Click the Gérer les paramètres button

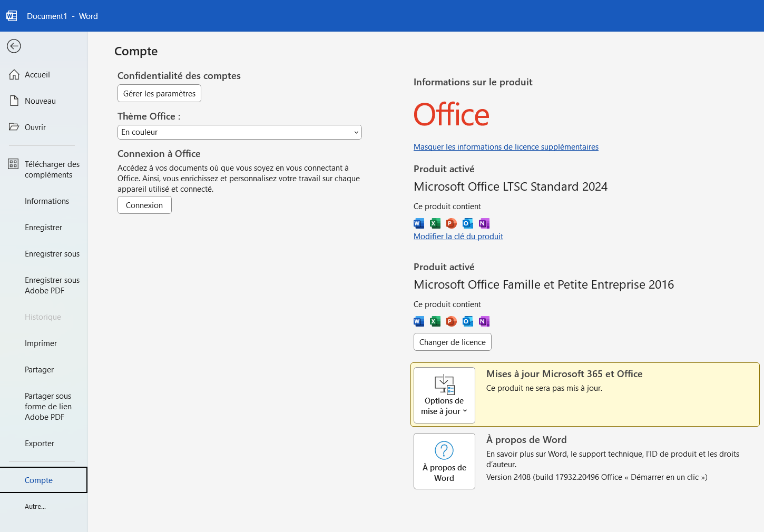click(159, 93)
